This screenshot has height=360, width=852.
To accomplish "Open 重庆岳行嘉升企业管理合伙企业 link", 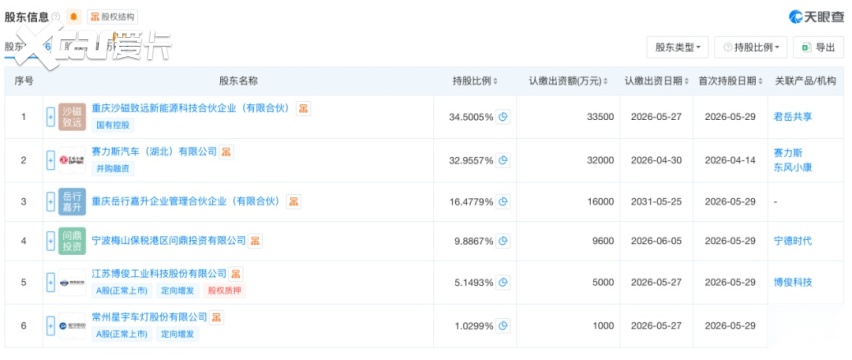I will click(x=186, y=201).
